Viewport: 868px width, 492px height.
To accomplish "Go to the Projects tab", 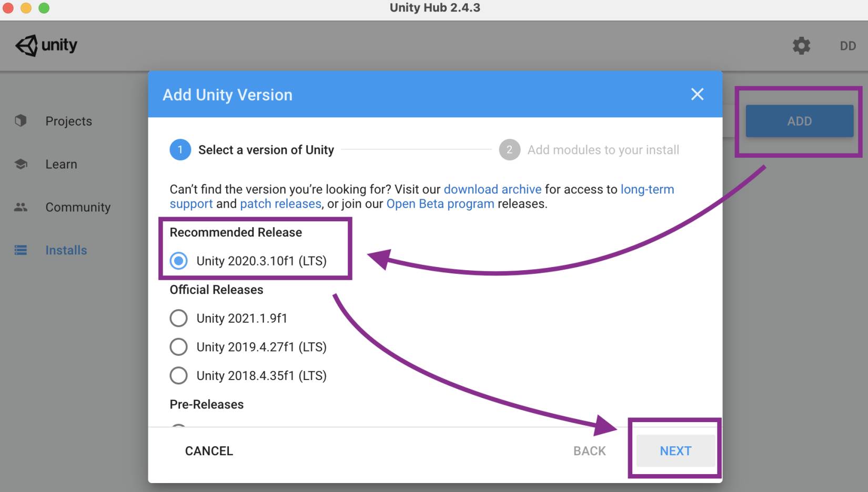I will point(68,121).
